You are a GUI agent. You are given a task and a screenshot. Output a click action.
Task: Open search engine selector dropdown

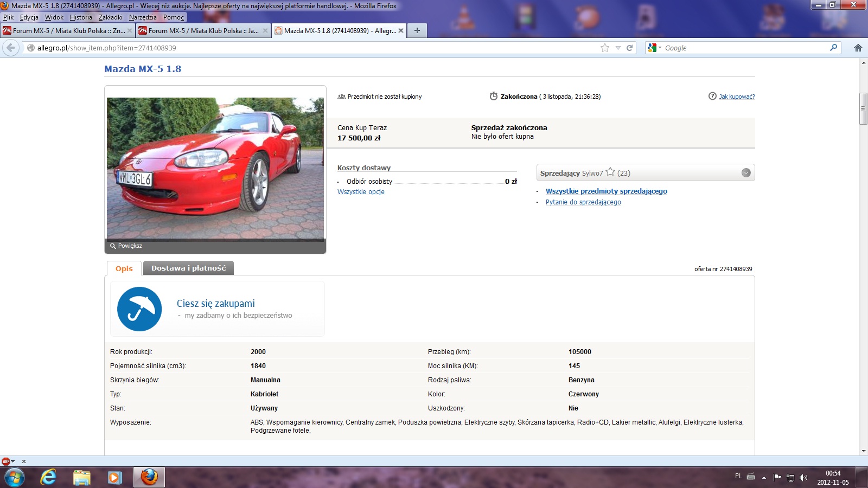pos(655,48)
